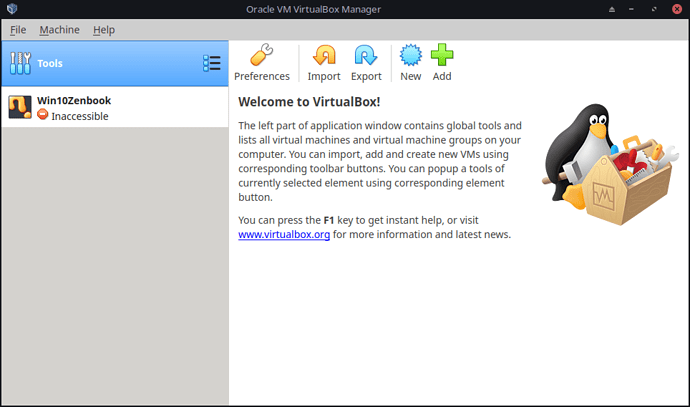
Task: Close the VirtualBox Manager window
Action: [677, 9]
